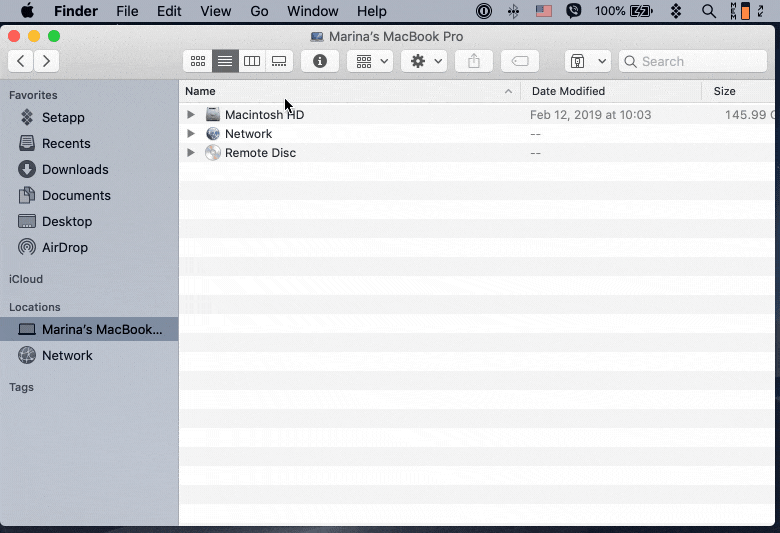Viewport: 780px width, 533px height.
Task: Select Marina's MacBook in the sidebar
Action: coord(90,329)
